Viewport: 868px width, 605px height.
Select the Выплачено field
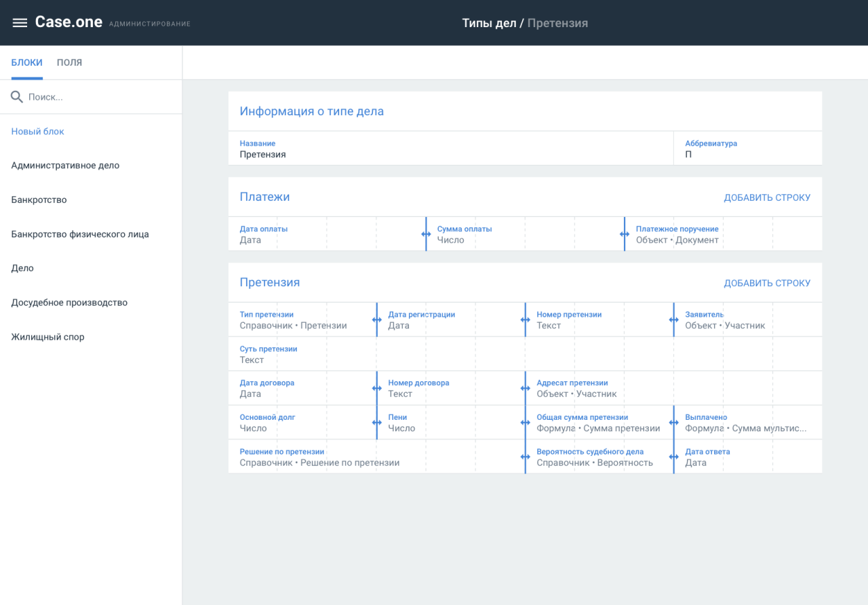coord(748,423)
